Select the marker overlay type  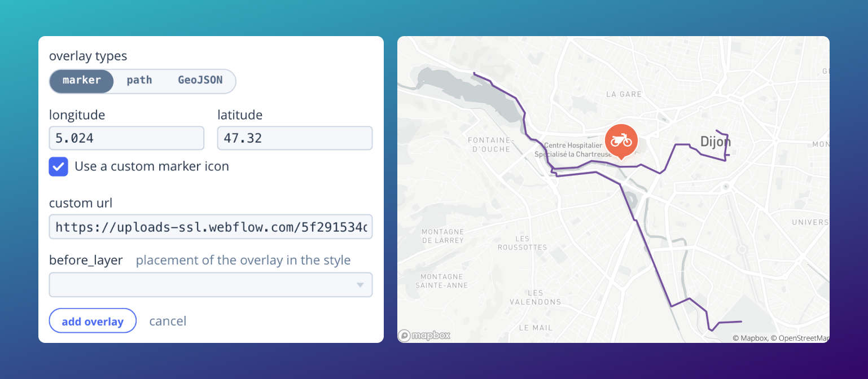click(x=82, y=81)
